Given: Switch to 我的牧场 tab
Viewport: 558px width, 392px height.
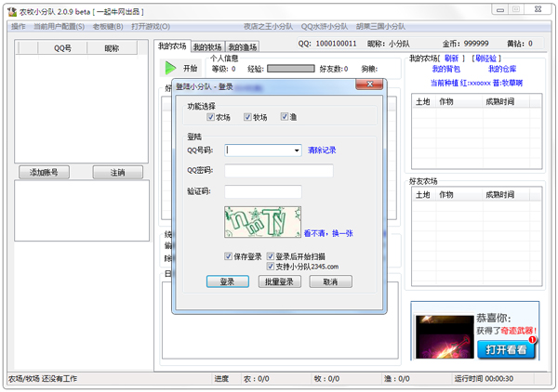Looking at the screenshot, I should click(x=207, y=47).
